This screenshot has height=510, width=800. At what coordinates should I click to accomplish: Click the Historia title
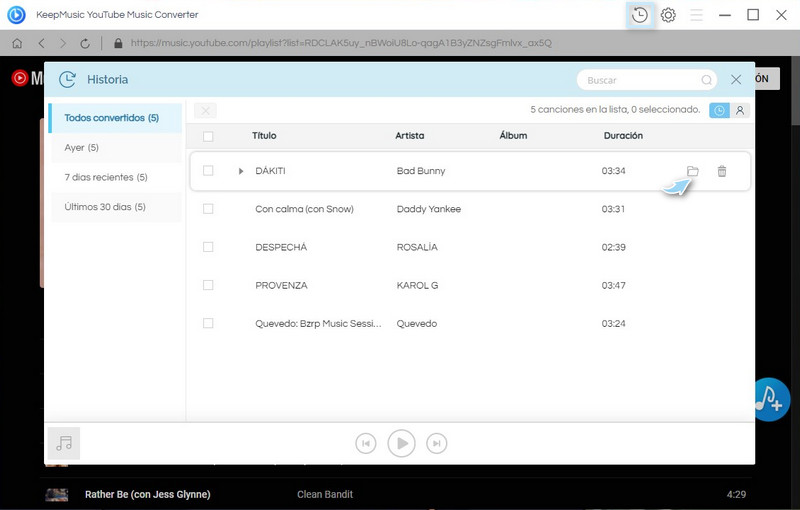108,80
